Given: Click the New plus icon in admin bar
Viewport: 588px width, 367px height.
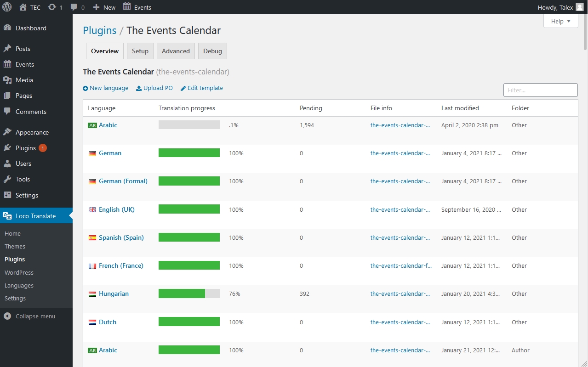Looking at the screenshot, I should pos(96,7).
